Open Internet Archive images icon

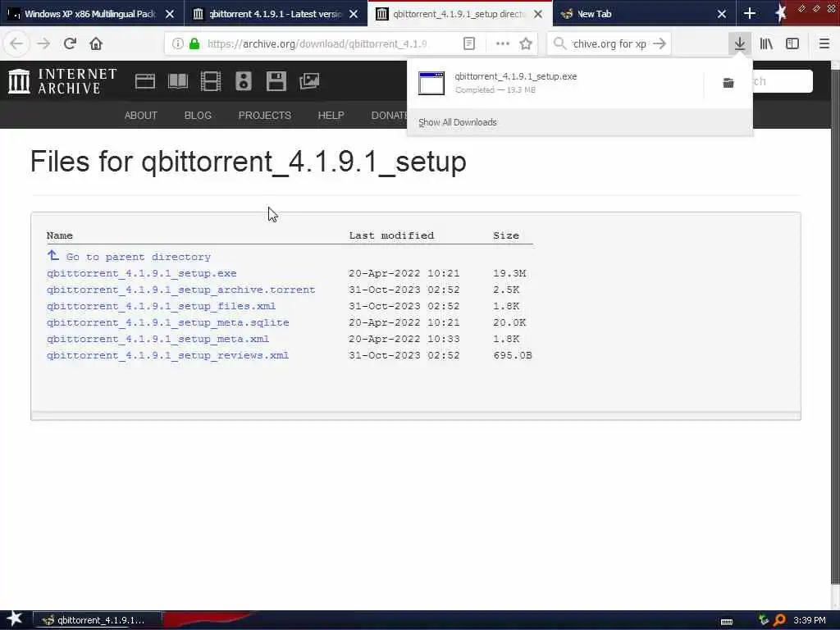309,81
